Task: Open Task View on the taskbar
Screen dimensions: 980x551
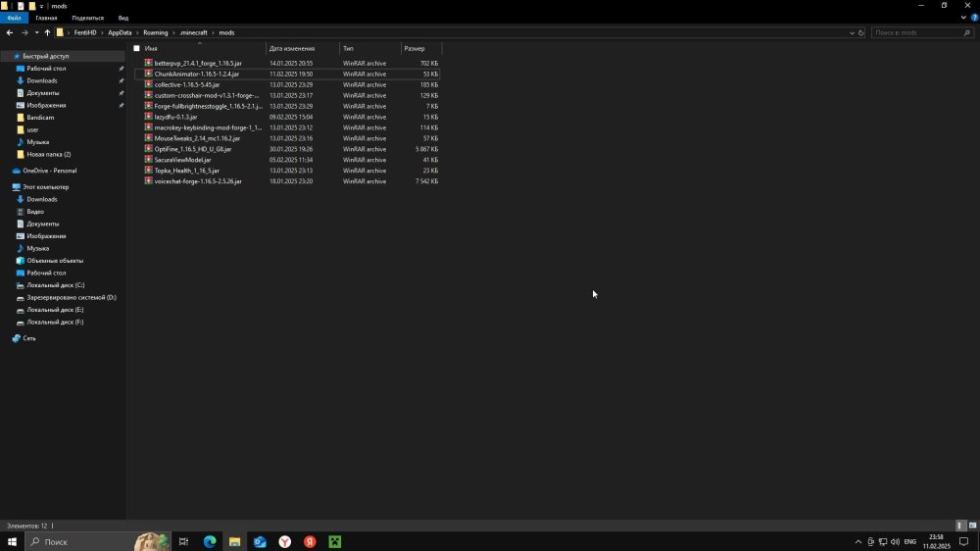Action: [x=184, y=541]
